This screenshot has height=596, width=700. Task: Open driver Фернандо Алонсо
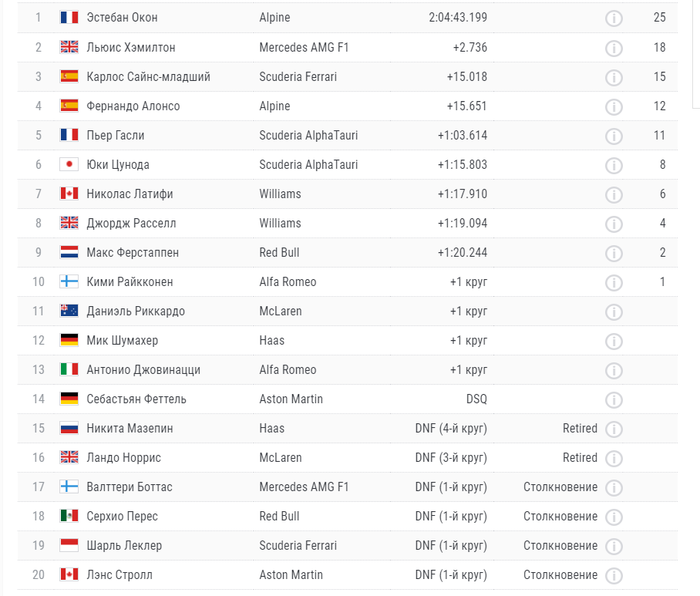point(134,106)
